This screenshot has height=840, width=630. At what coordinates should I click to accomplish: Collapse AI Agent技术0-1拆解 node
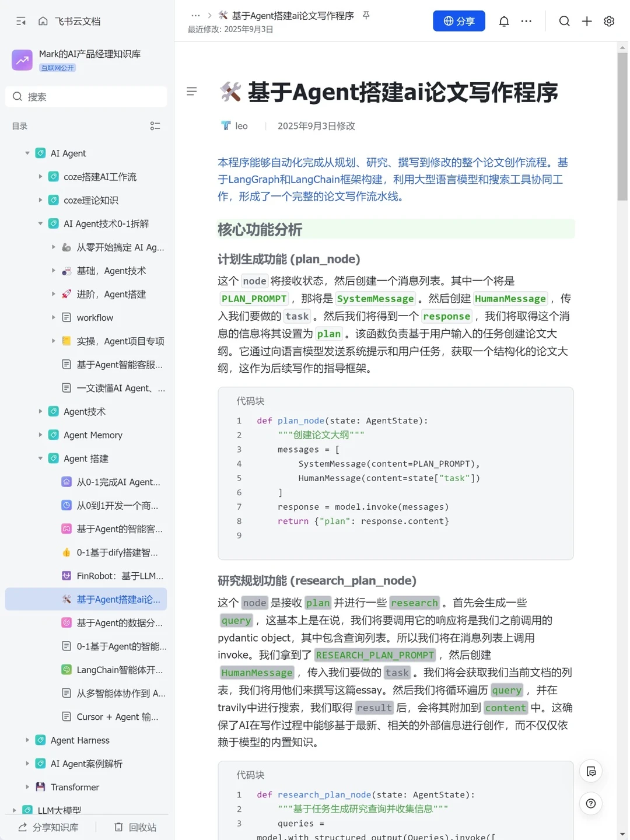[x=40, y=223]
